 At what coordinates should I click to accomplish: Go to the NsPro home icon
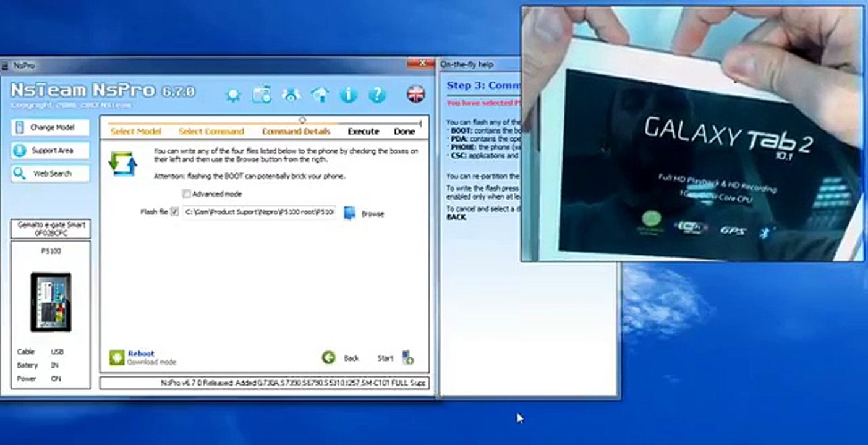tap(320, 95)
